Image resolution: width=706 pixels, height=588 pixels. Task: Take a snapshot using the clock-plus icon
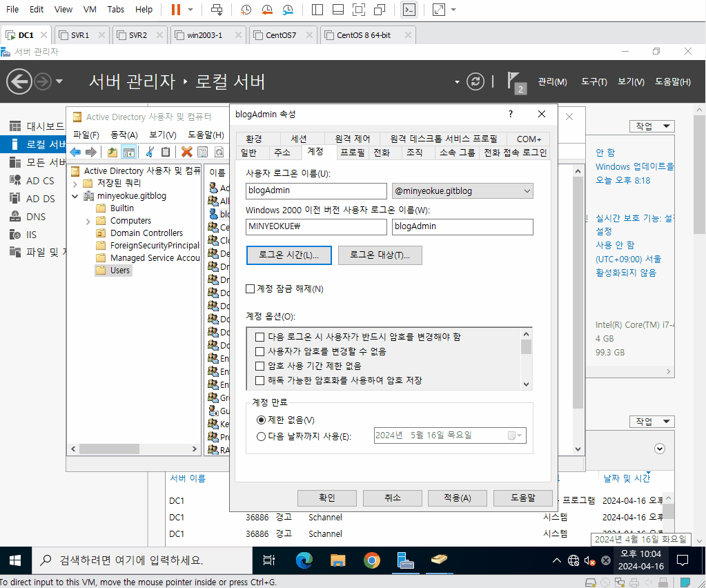[246, 10]
